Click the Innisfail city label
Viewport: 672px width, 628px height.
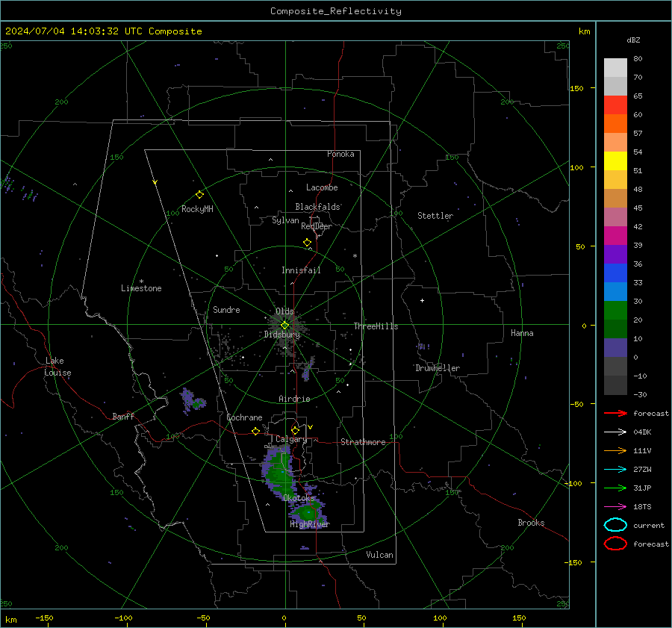coord(301,270)
